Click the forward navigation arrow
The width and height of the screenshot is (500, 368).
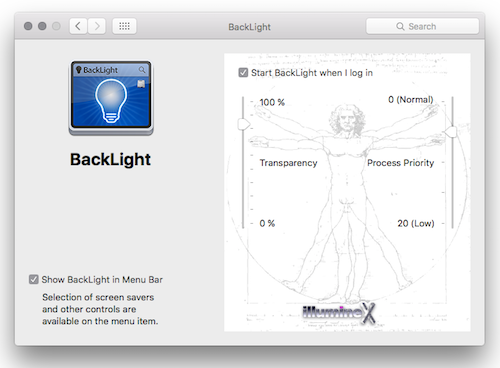tap(97, 26)
